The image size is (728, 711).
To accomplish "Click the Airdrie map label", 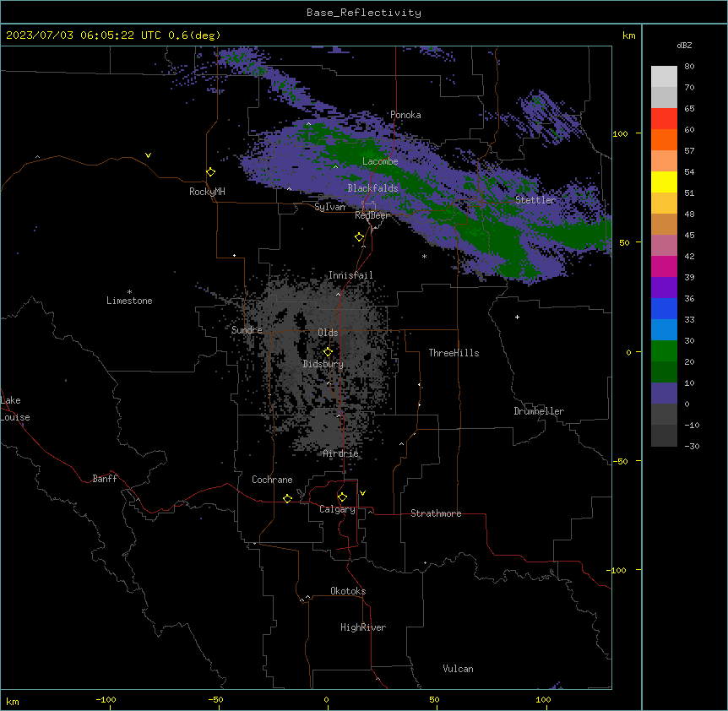I will (x=341, y=453).
